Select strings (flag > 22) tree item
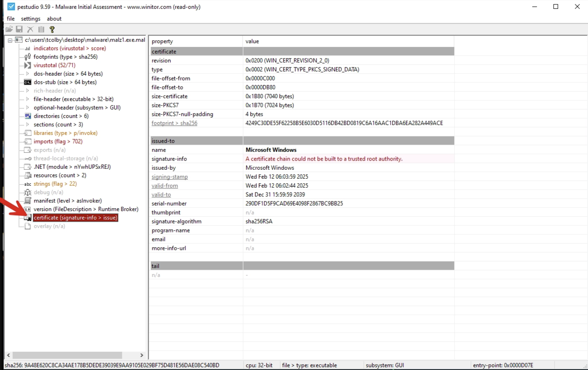The height and width of the screenshot is (370, 588). coord(55,184)
